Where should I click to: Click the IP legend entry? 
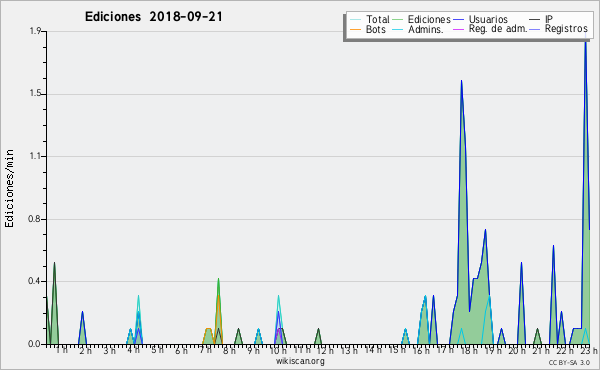click(541, 19)
